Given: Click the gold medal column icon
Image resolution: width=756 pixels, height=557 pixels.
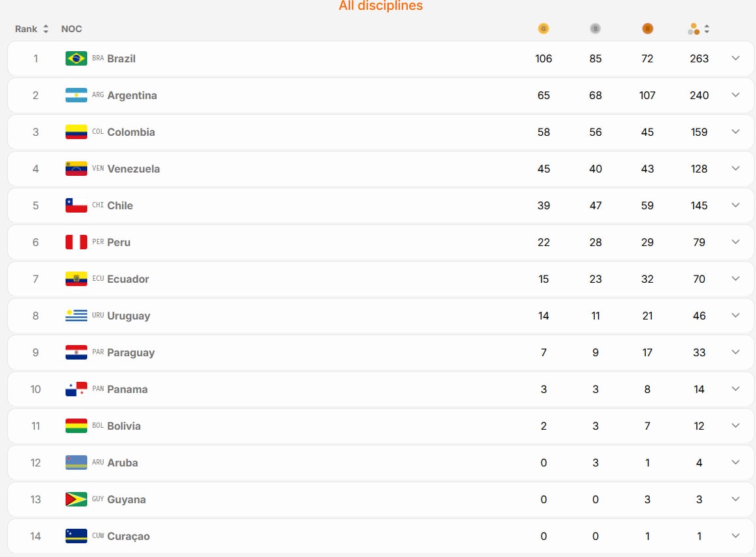Looking at the screenshot, I should click(x=544, y=29).
